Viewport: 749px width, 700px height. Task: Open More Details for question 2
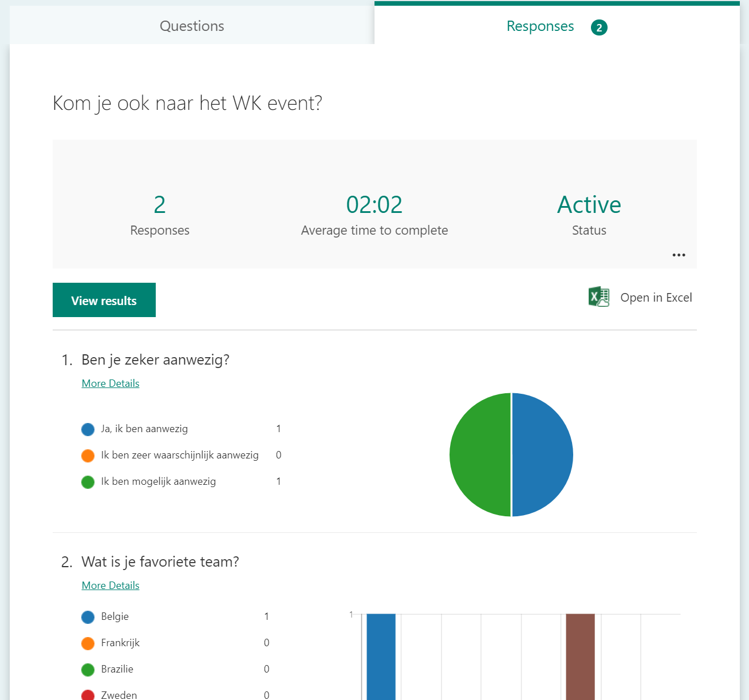tap(111, 586)
